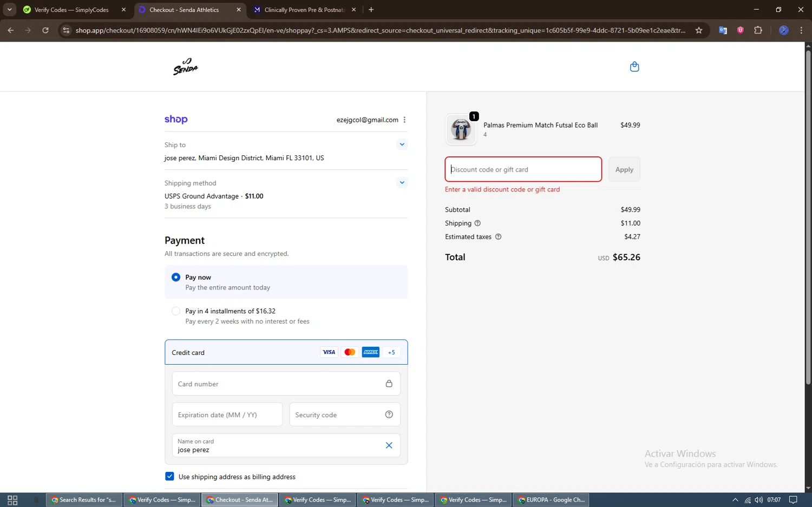Click the Palmas Premium Match Futsal product name
The height and width of the screenshot is (507, 812).
pos(540,125)
